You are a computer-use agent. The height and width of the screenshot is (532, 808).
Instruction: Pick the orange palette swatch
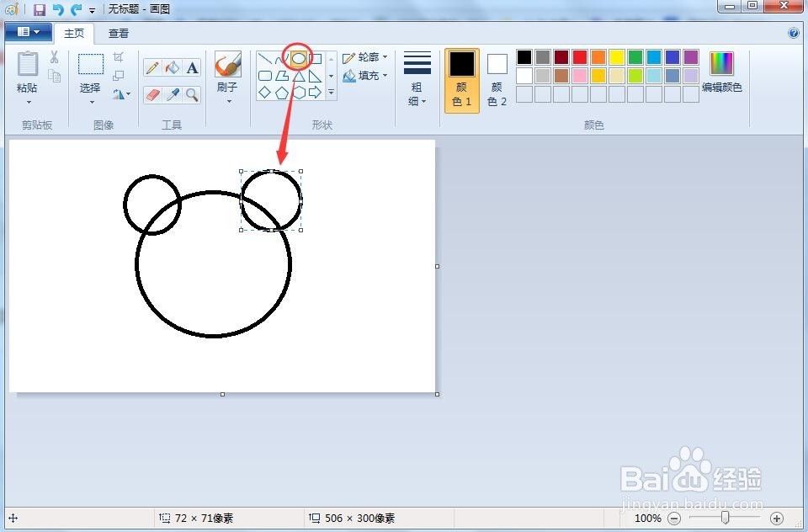click(598, 57)
